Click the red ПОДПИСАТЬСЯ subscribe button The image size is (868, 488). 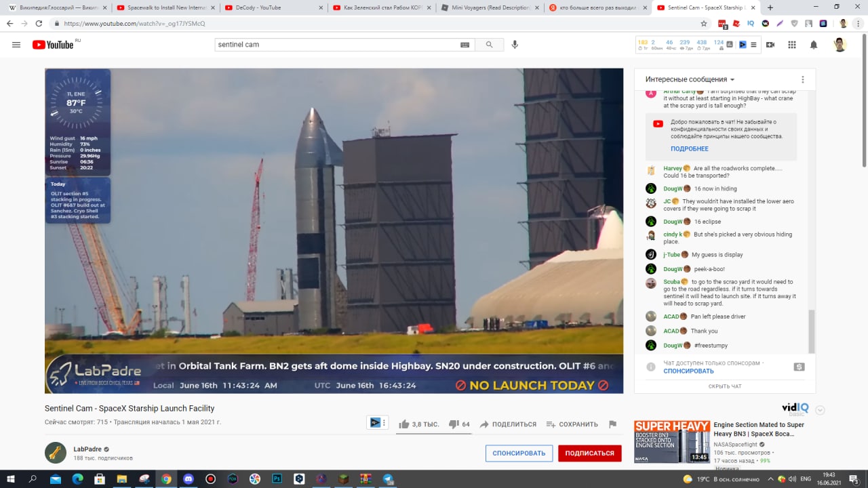click(590, 453)
